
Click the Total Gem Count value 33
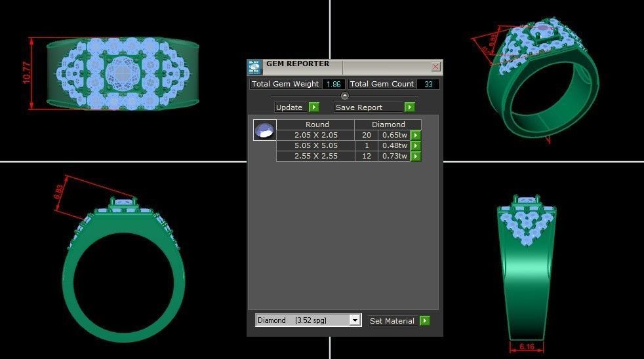coord(428,84)
